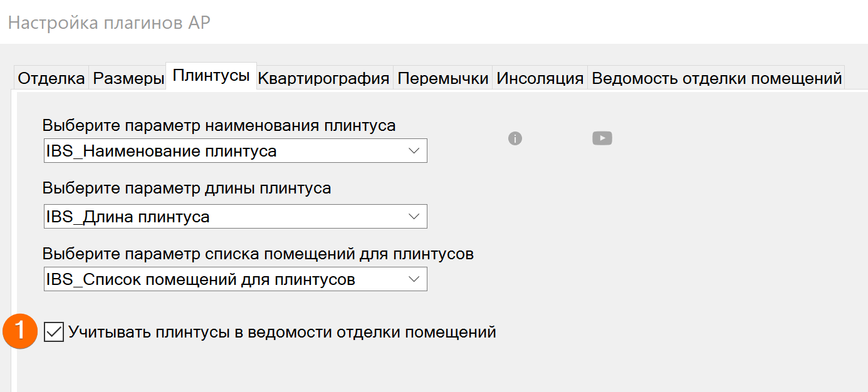Screen dimensions: 868x392
Task: Switch to the Инсоляция tab
Action: coord(540,78)
